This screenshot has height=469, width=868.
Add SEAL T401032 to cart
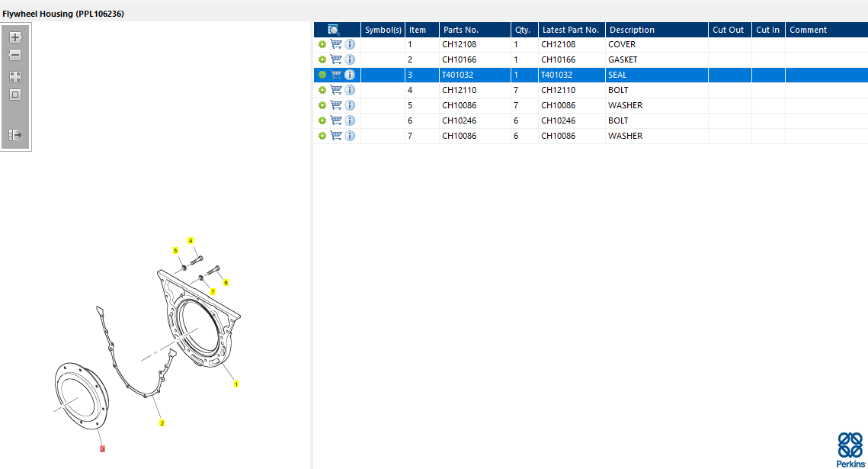tap(336, 75)
